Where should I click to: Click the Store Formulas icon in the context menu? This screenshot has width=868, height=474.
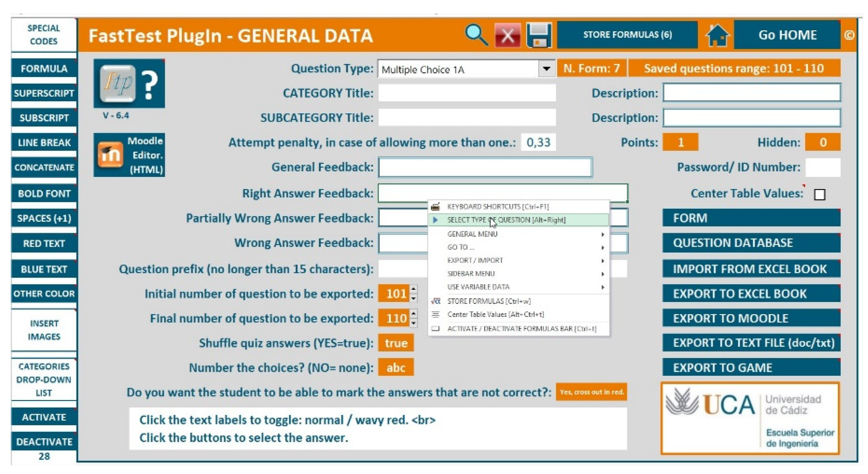point(436,301)
